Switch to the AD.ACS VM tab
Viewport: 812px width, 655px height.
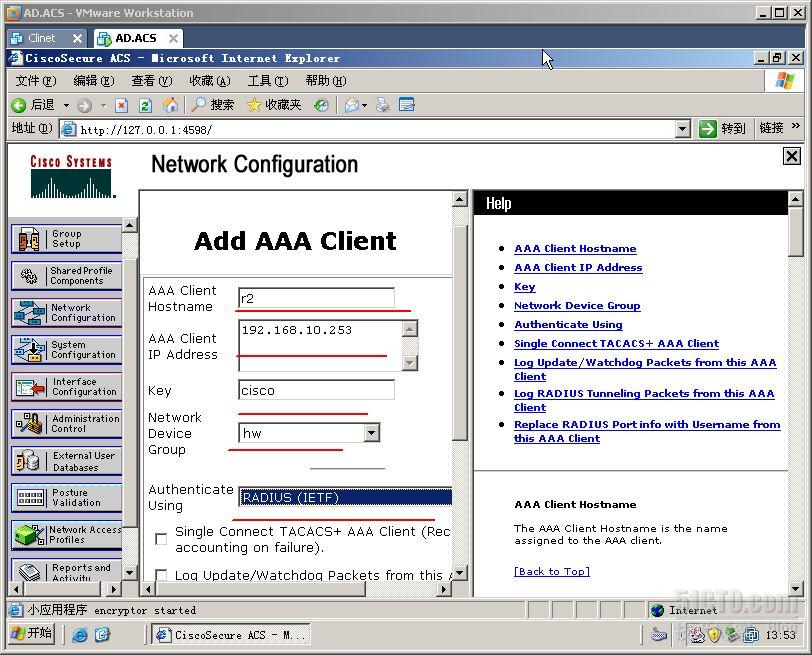(138, 38)
